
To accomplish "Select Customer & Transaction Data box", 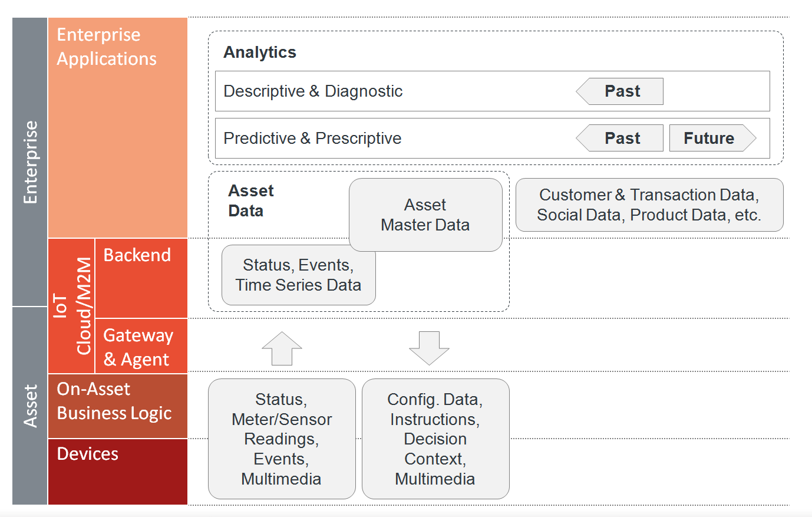I will pyautogui.click(x=649, y=205).
